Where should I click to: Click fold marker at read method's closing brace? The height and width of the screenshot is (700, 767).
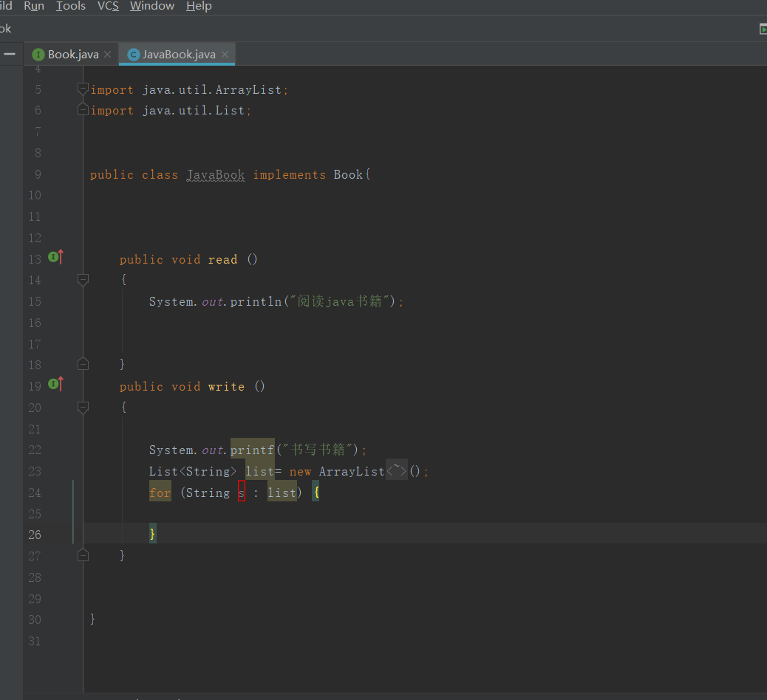[x=83, y=364]
